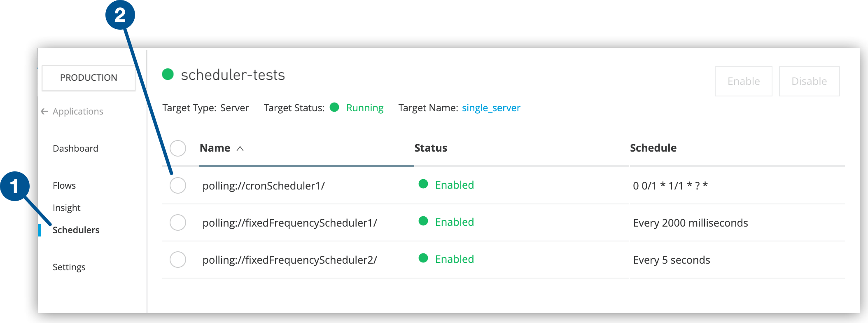Open the PRODUCTION environment selector

tap(89, 77)
